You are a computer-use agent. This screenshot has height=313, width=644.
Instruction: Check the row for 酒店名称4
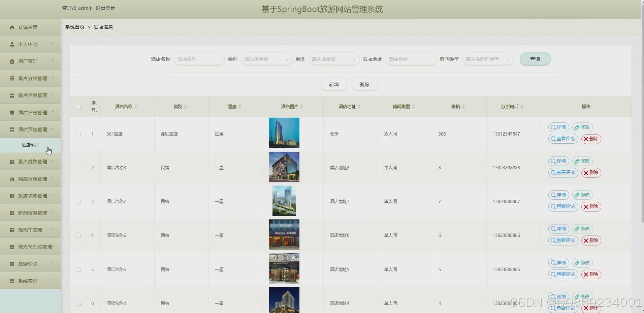(78, 303)
